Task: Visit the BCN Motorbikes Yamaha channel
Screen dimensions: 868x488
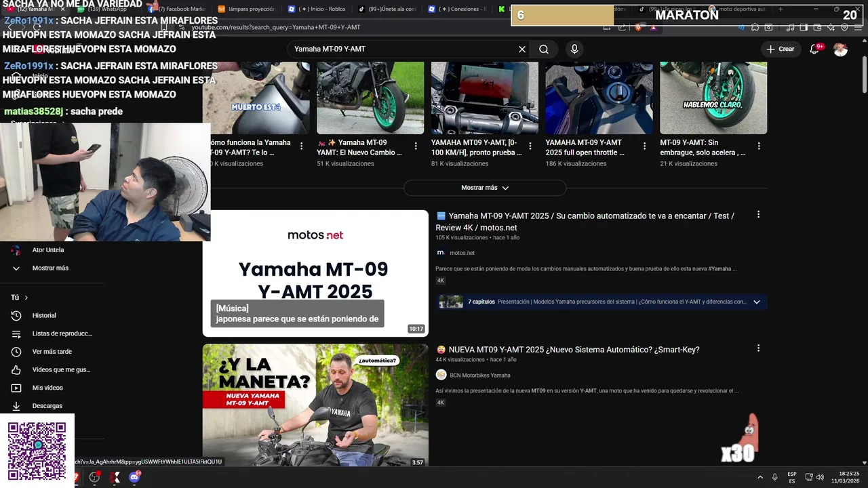Action: 480,375
